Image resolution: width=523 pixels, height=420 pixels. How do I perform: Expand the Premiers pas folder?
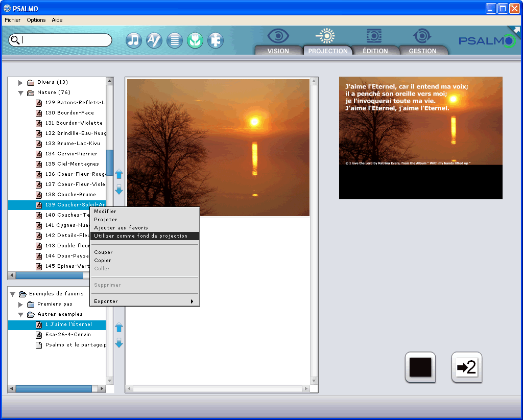20,304
